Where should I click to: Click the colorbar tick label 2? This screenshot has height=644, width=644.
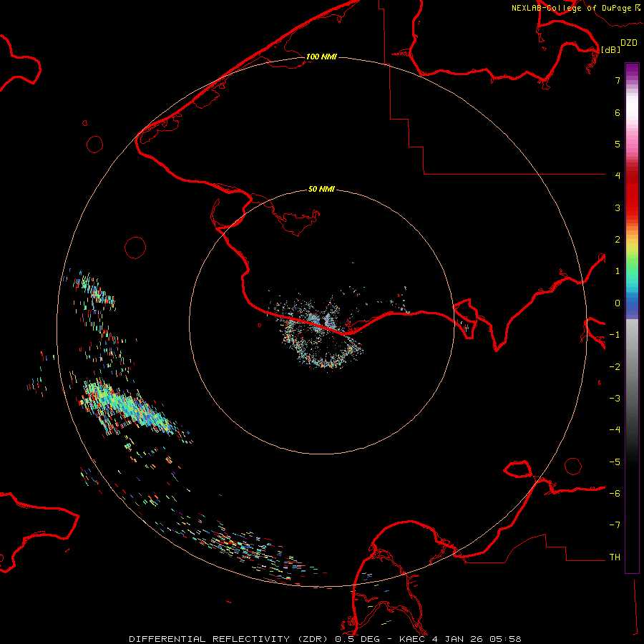618,240
